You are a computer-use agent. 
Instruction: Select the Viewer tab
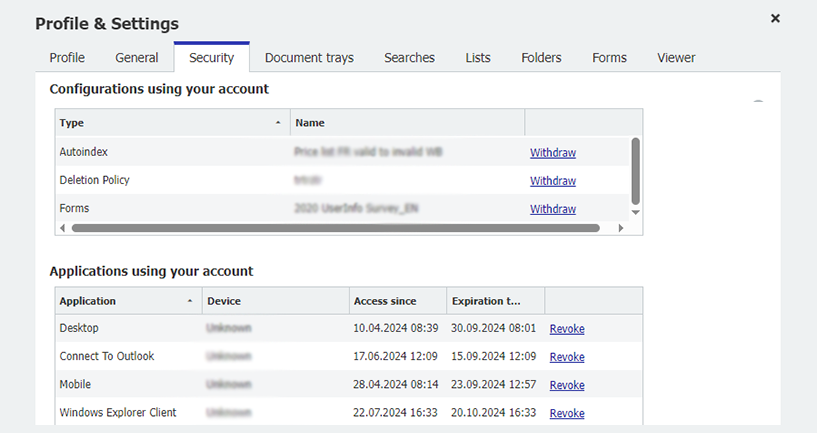(676, 58)
